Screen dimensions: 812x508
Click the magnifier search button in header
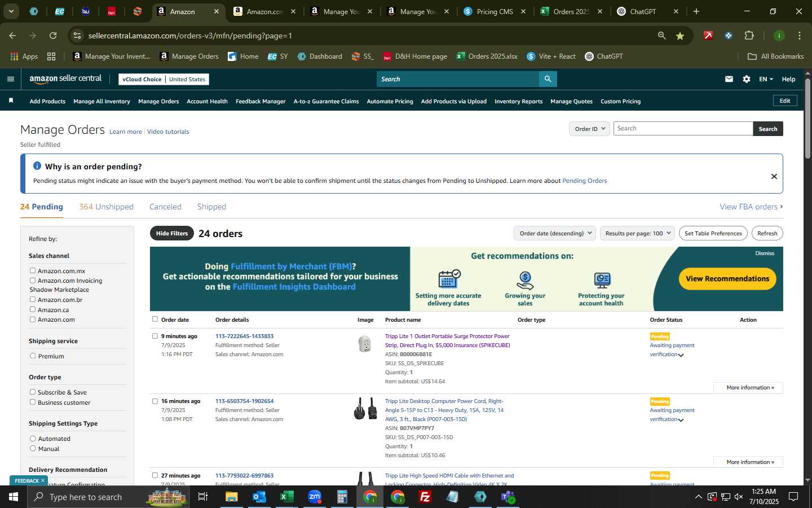click(548, 79)
